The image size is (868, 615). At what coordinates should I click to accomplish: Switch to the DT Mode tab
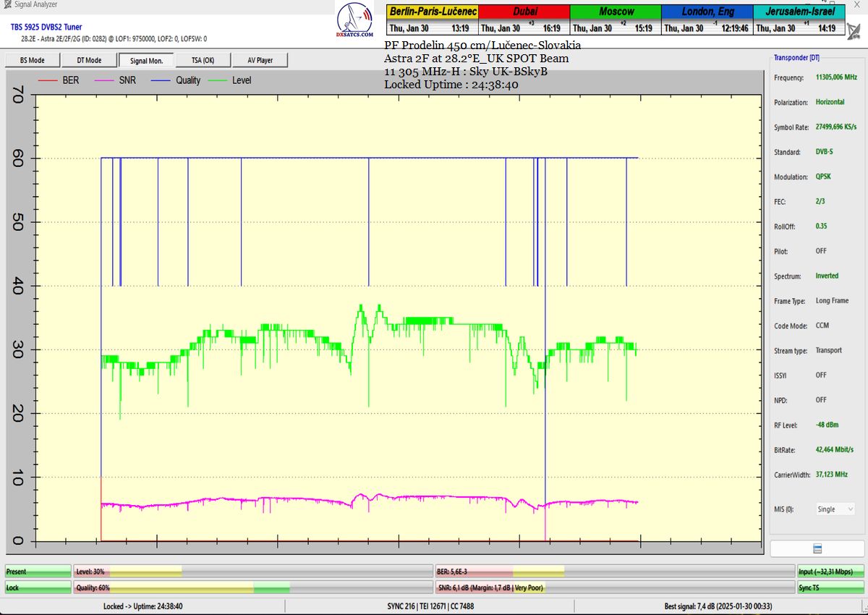click(x=89, y=61)
